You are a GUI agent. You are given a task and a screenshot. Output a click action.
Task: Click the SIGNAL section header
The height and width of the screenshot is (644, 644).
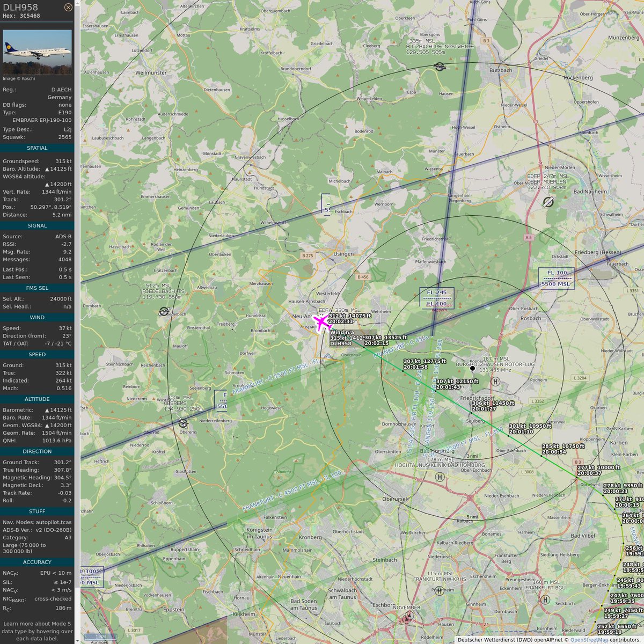(37, 226)
